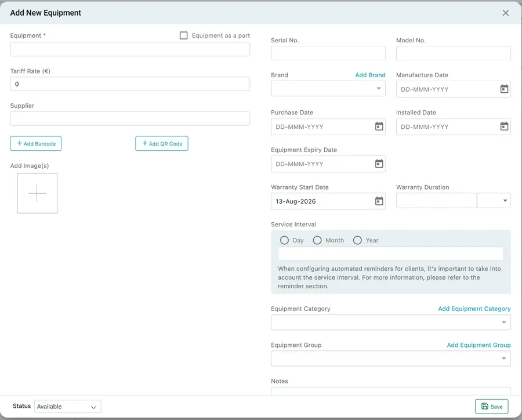The height and width of the screenshot is (420, 522).
Task: Save the new equipment
Action: click(491, 406)
